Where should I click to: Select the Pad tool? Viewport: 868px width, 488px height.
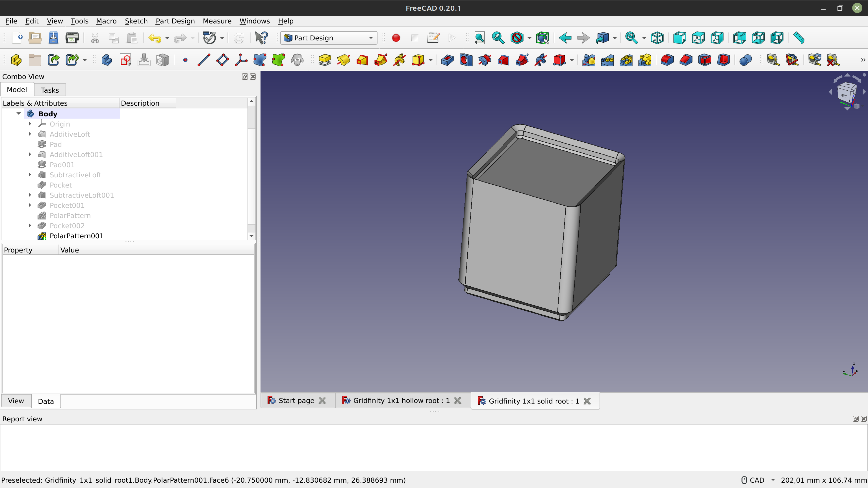pos(325,60)
